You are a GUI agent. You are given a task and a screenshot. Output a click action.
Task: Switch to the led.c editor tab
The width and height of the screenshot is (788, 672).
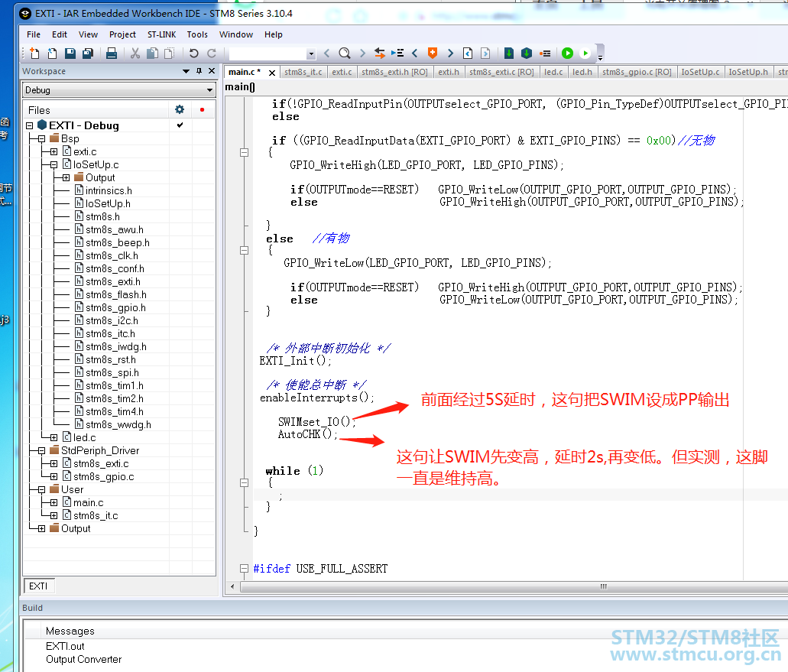click(553, 72)
